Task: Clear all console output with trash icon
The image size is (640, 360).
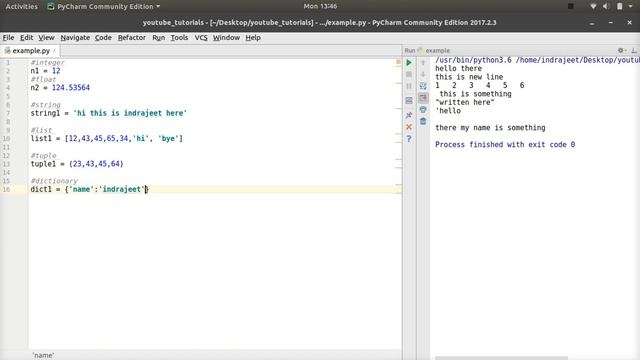Action: (x=423, y=122)
